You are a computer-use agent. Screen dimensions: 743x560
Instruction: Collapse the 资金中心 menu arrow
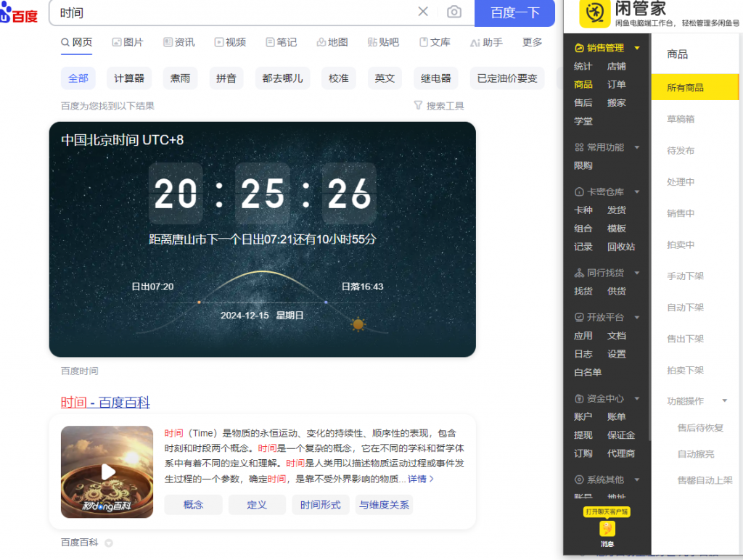pos(637,398)
